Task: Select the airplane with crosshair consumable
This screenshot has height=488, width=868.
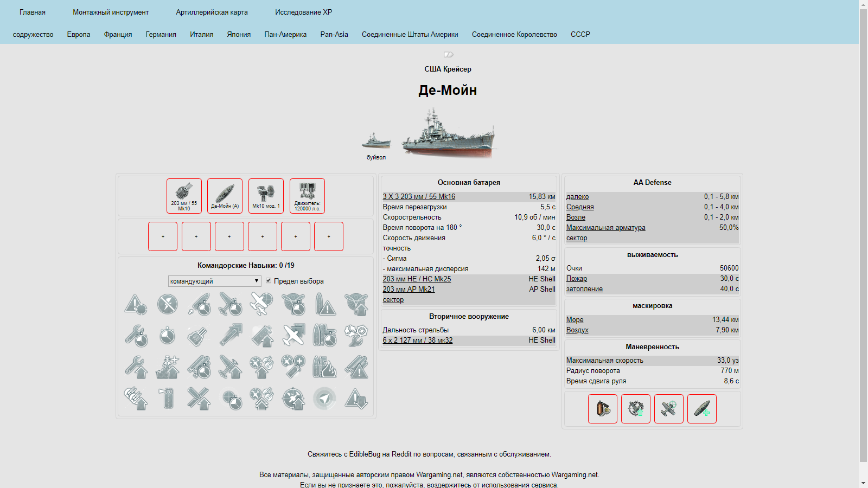Action: 668,408
